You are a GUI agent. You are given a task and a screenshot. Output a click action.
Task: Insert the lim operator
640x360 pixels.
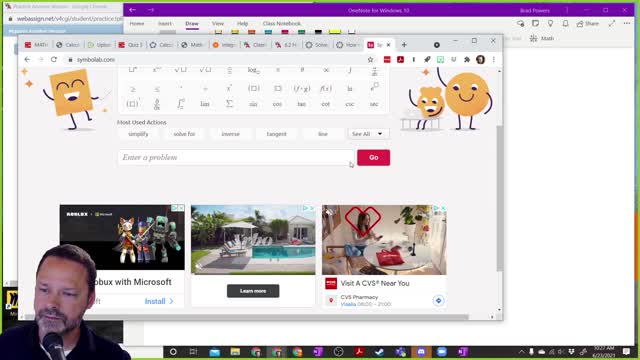pyautogui.click(x=205, y=104)
